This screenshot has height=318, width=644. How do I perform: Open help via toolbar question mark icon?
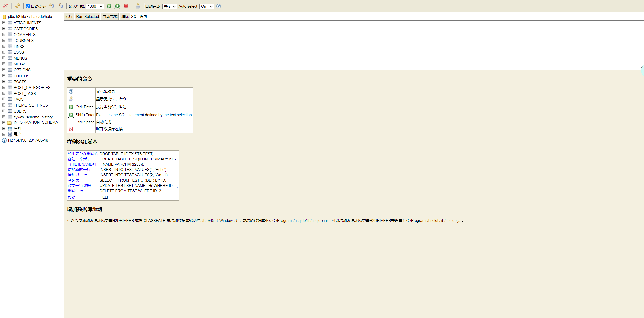pos(219,6)
